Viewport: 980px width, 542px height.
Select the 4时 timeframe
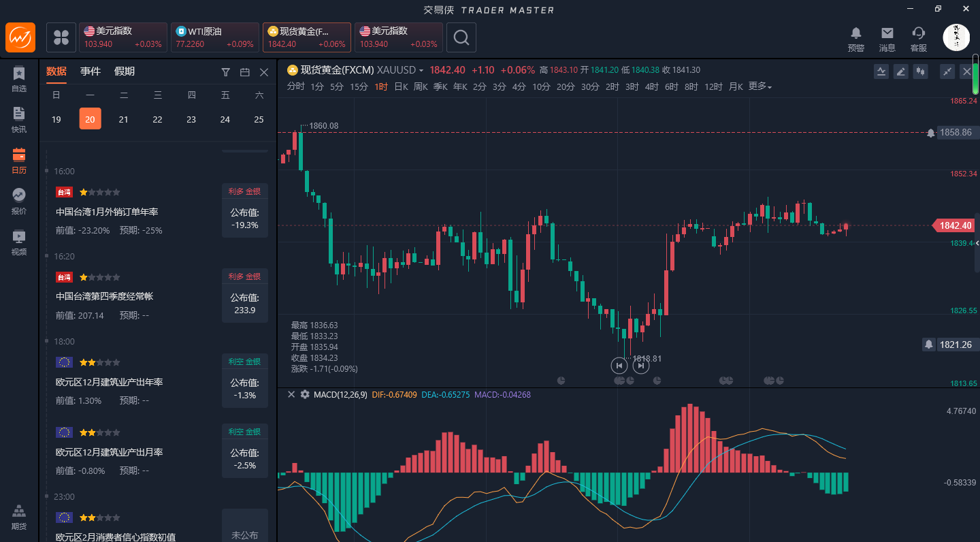(652, 86)
